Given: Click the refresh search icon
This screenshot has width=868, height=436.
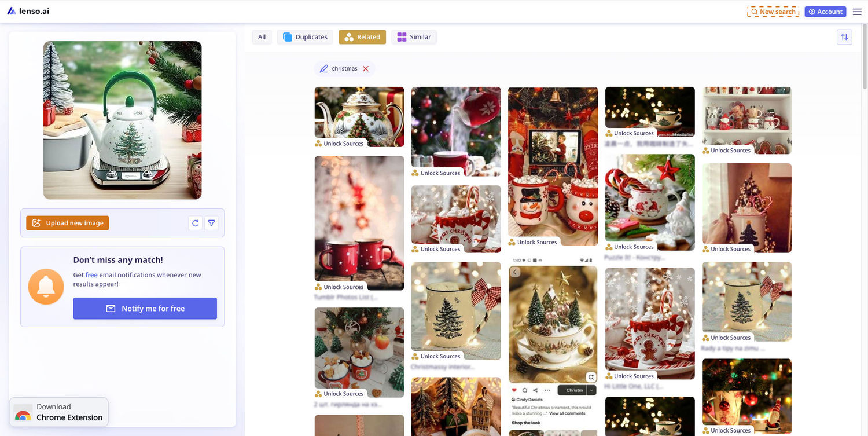Looking at the screenshot, I should pyautogui.click(x=196, y=223).
